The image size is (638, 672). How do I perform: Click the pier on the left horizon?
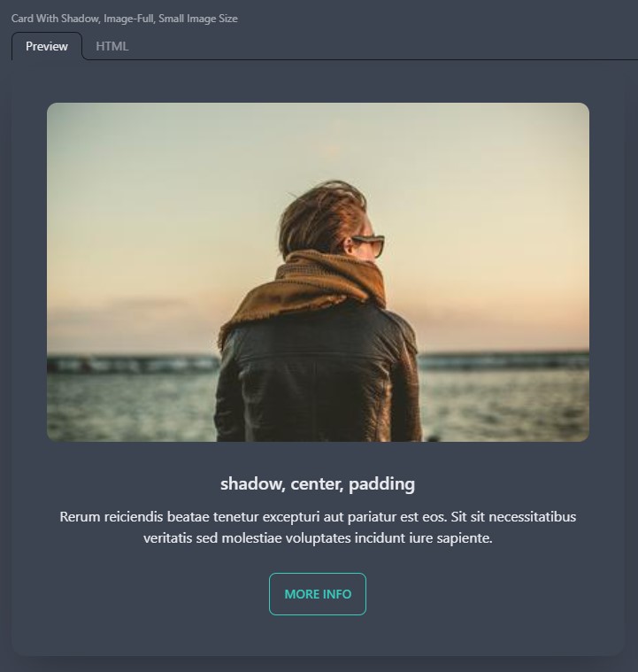point(133,365)
